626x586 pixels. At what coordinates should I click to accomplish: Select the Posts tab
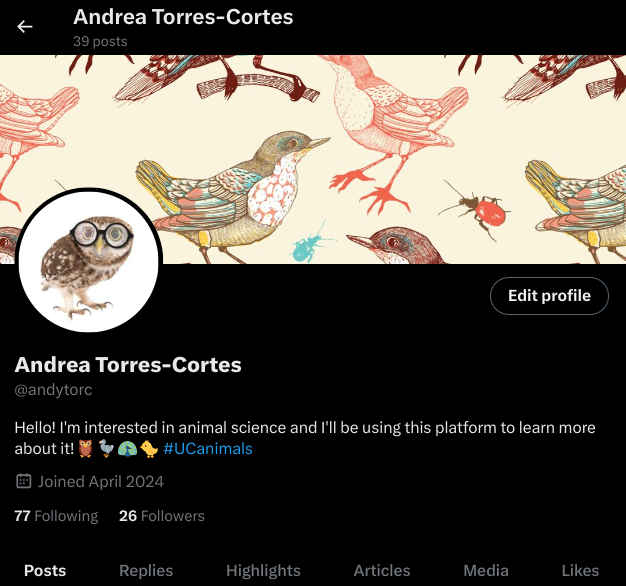(45, 570)
